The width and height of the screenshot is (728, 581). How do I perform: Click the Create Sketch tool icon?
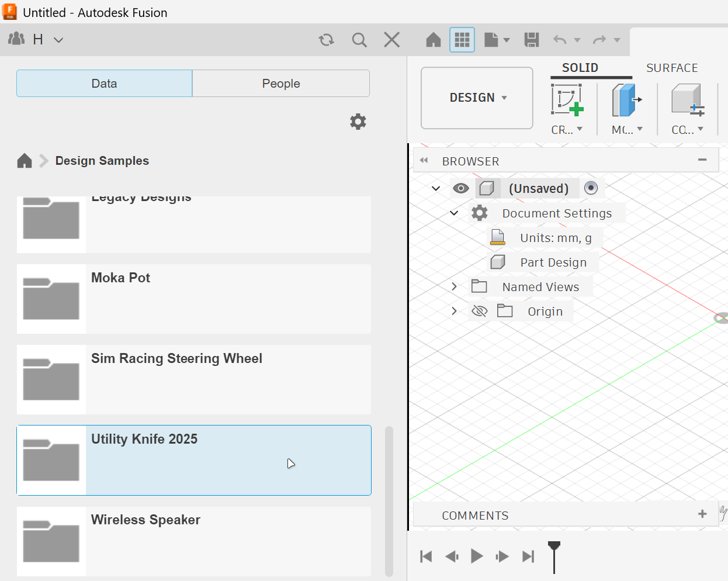(567, 100)
